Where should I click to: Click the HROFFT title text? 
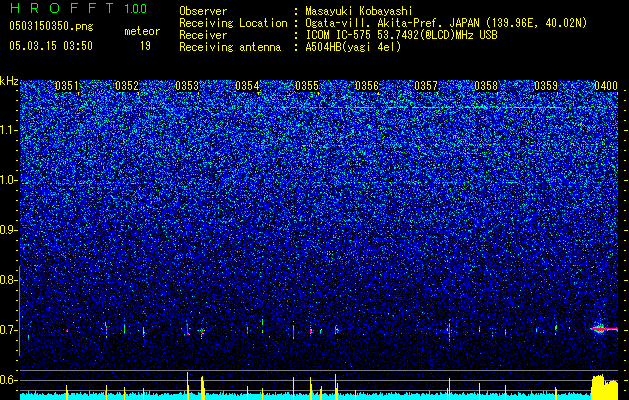(61, 8)
